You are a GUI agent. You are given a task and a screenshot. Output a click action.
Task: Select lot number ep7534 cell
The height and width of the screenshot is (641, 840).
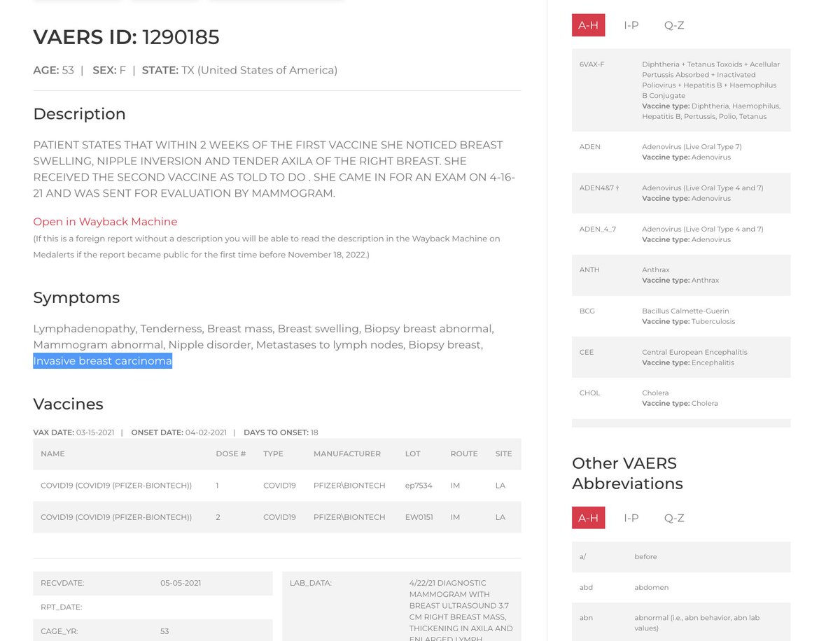pos(418,485)
